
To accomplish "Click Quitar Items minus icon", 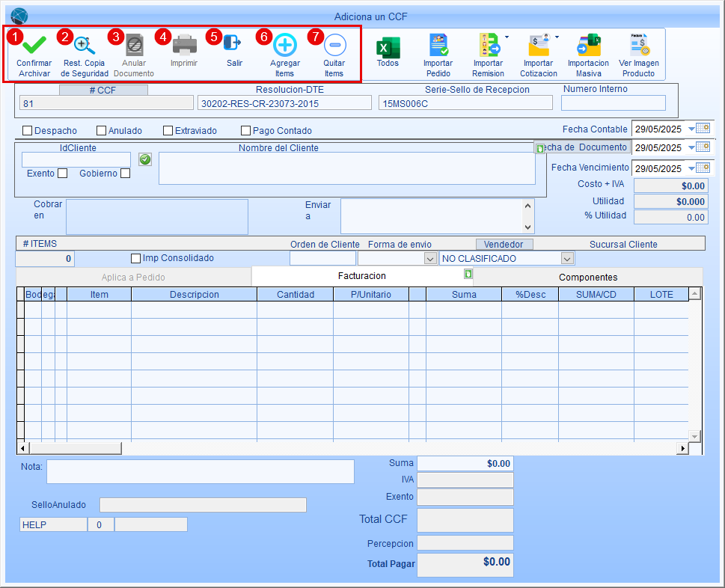I will (334, 45).
